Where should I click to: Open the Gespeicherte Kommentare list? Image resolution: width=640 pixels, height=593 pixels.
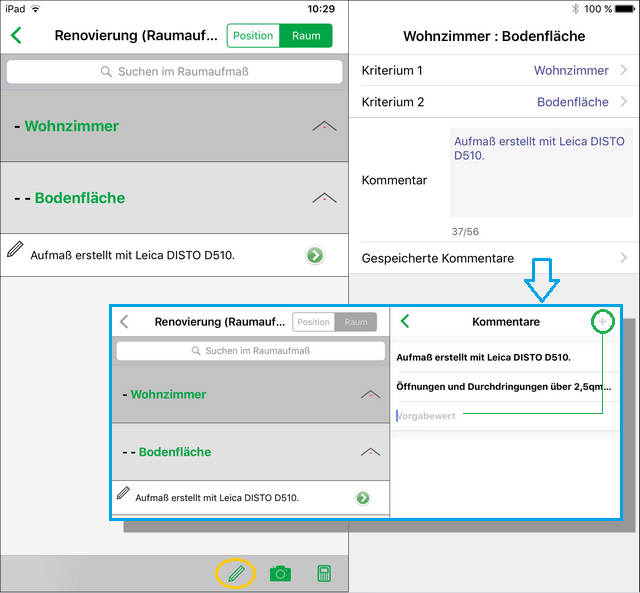494,258
